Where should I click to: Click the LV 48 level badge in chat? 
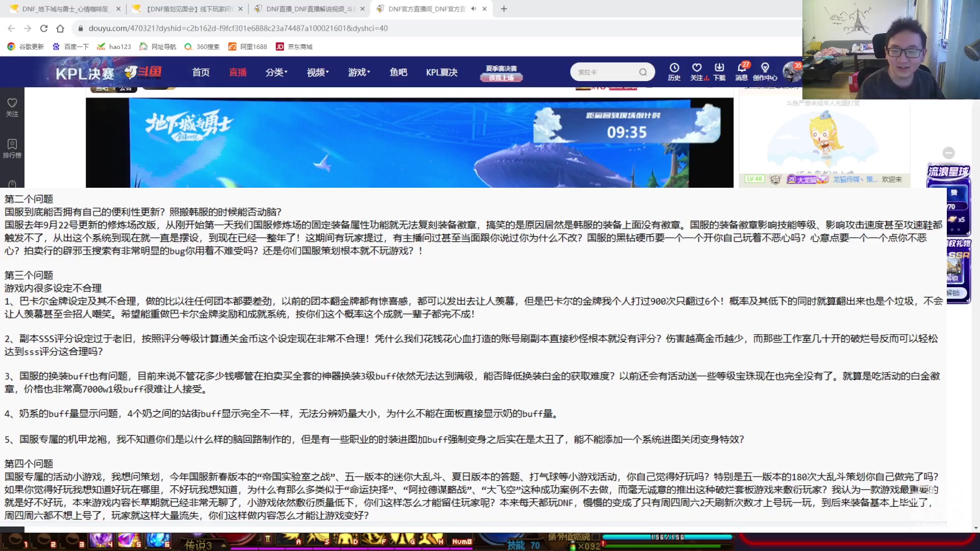coord(754,179)
